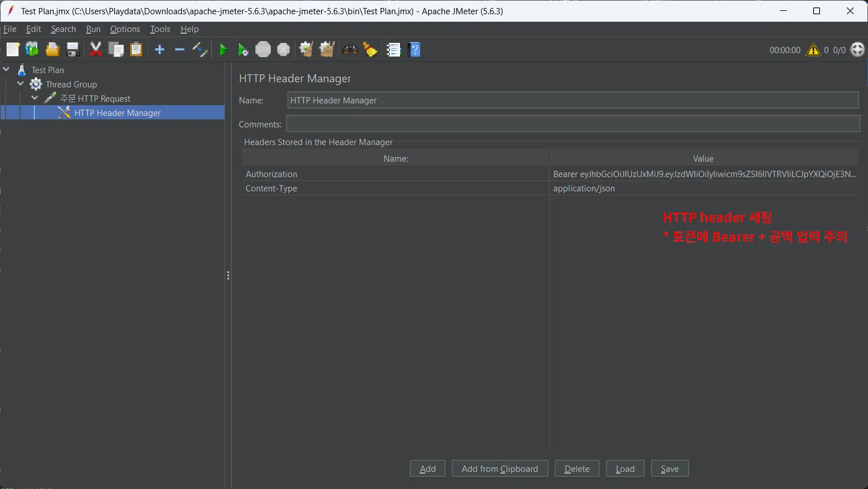Click the Toggle enable/disable icon

point(199,50)
